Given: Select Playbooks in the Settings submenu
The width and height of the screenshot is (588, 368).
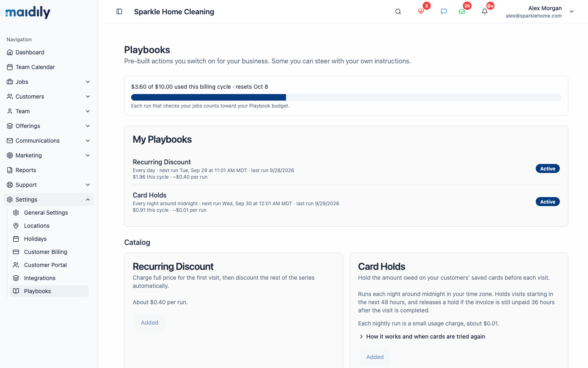Looking at the screenshot, I should pyautogui.click(x=49, y=291).
